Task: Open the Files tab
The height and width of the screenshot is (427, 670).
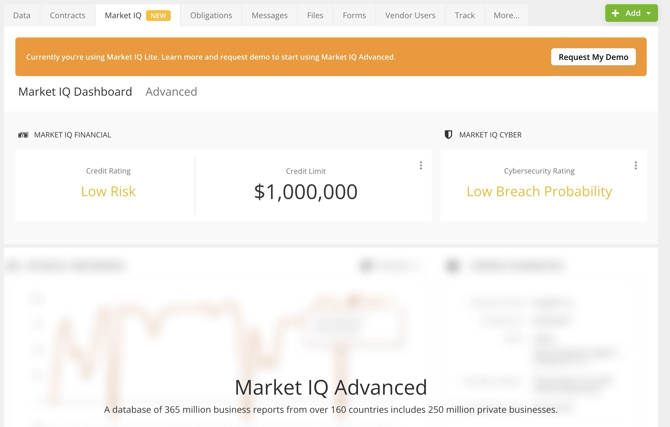Action: coord(315,15)
